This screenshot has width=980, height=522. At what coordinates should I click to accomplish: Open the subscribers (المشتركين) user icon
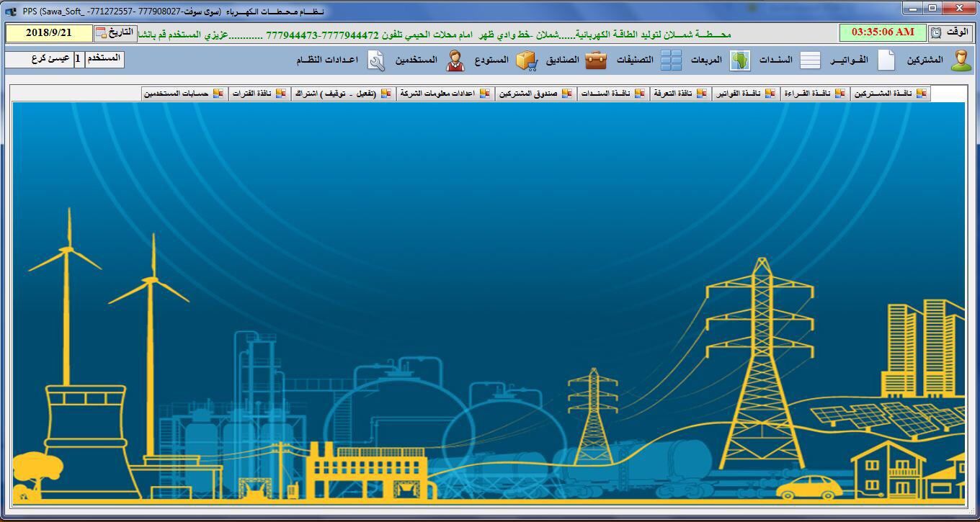[961, 60]
